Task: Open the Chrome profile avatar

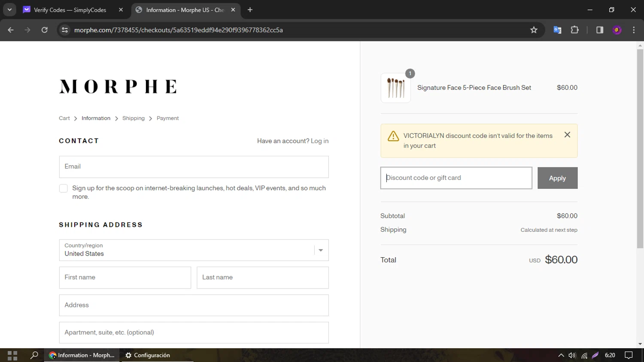Action: pyautogui.click(x=617, y=30)
